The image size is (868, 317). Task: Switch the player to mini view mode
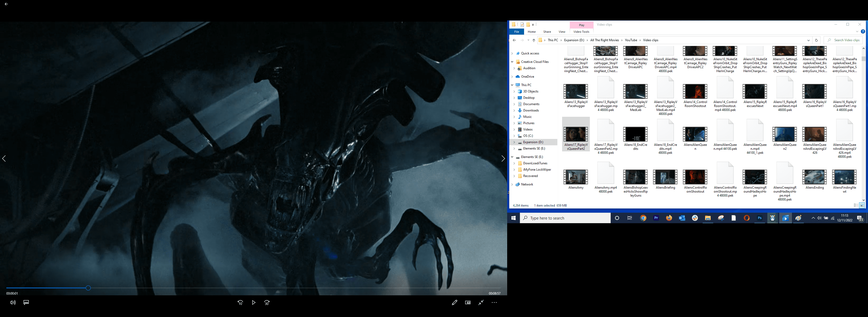(x=468, y=302)
